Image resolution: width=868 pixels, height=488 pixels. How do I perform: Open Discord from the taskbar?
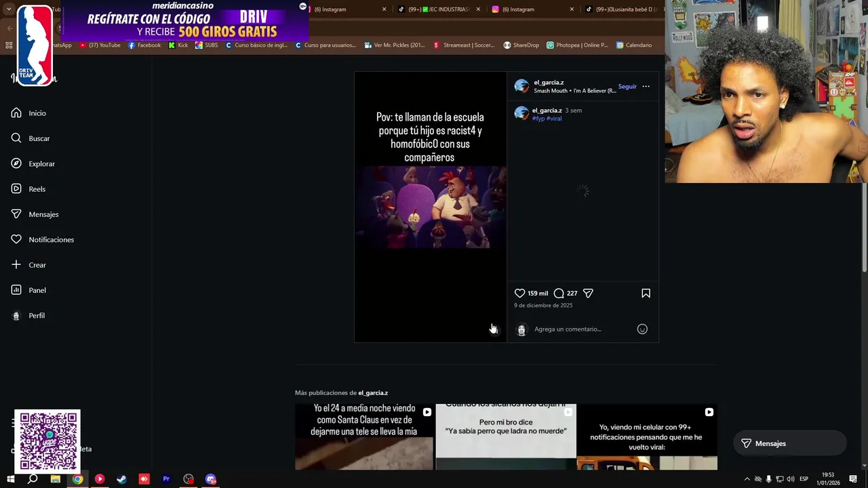pyautogui.click(x=211, y=479)
